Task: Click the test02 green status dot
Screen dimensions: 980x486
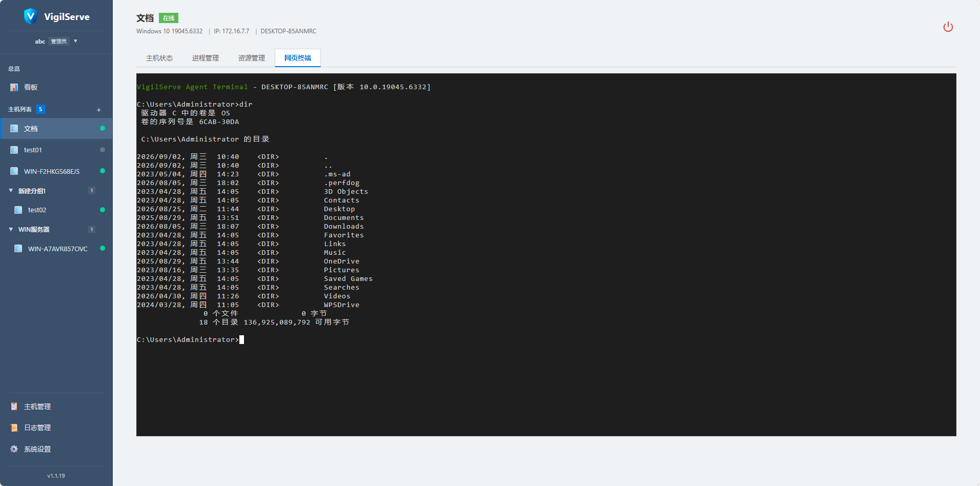Action: point(103,210)
